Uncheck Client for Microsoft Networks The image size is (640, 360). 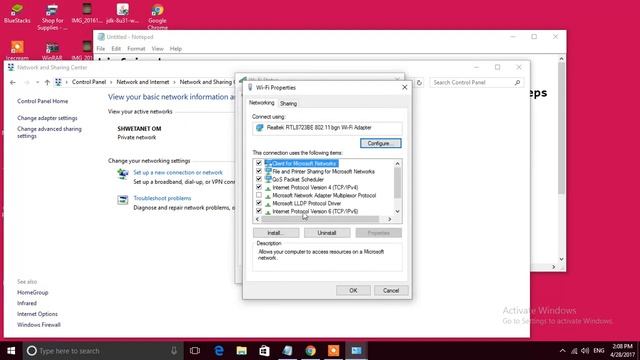pyautogui.click(x=259, y=163)
